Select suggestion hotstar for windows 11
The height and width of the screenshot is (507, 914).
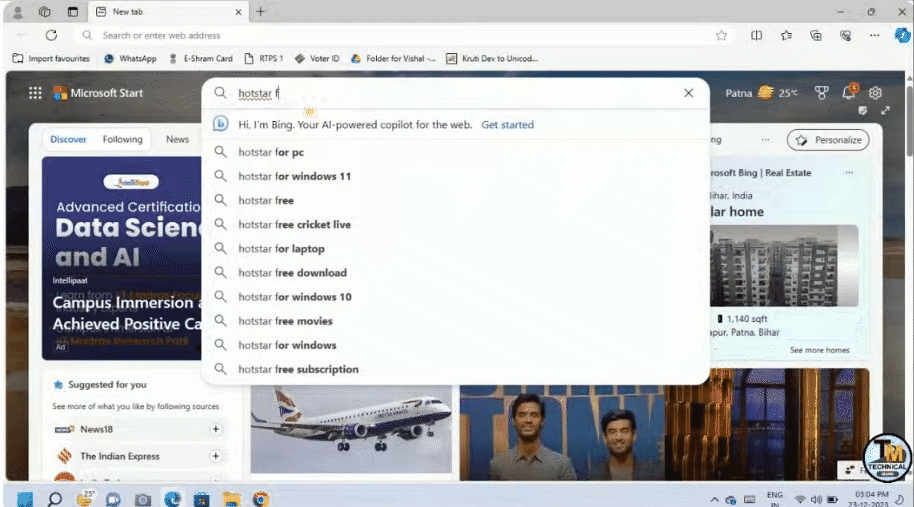click(456, 176)
